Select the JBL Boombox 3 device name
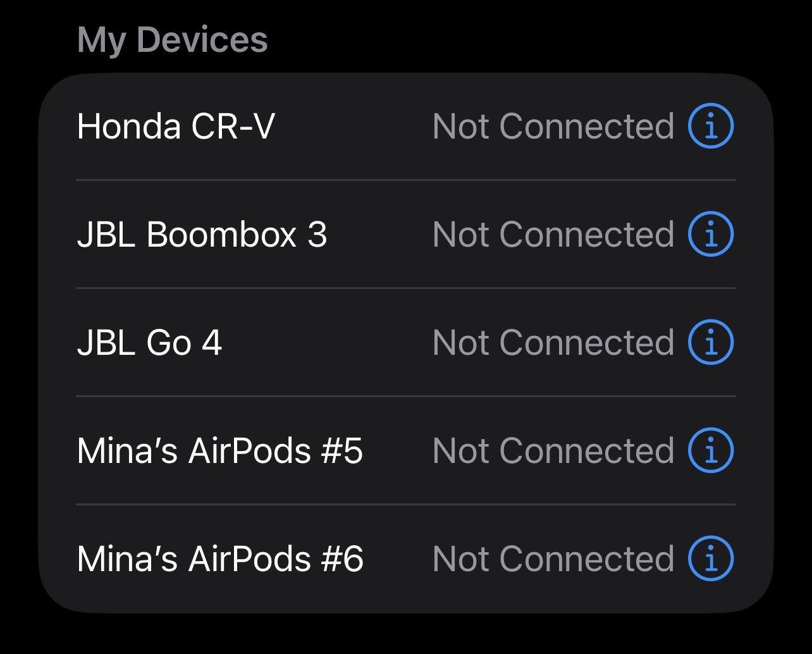 tap(202, 234)
